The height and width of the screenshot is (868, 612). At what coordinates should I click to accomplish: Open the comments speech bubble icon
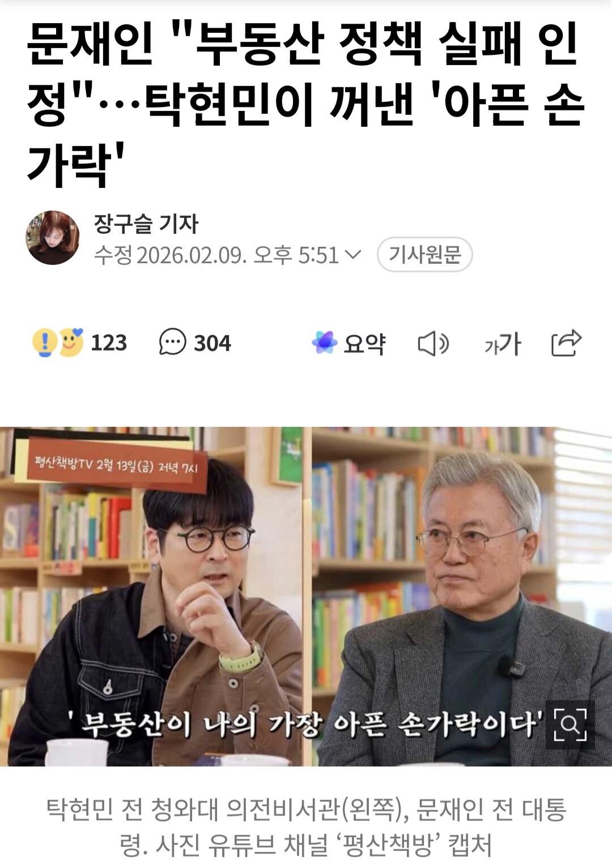pyautogui.click(x=172, y=343)
